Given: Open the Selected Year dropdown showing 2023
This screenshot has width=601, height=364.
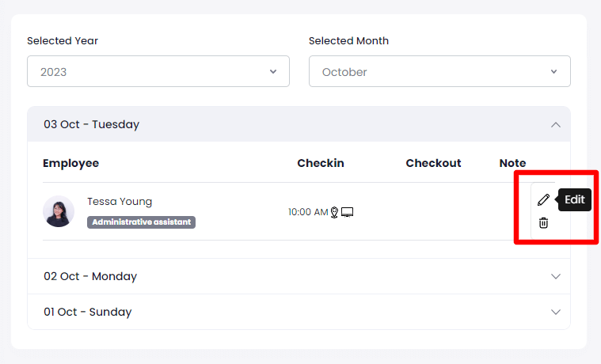Looking at the screenshot, I should (158, 71).
